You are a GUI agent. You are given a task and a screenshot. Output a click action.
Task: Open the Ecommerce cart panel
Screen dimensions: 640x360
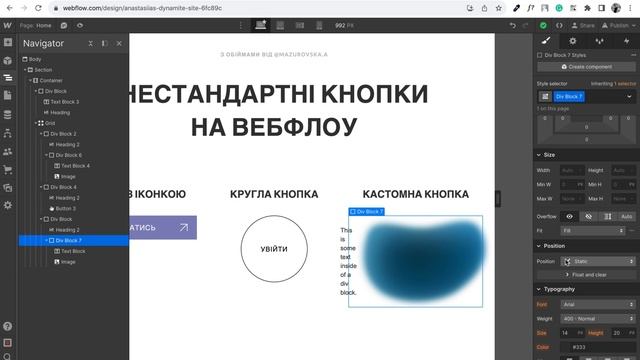tap(8, 169)
